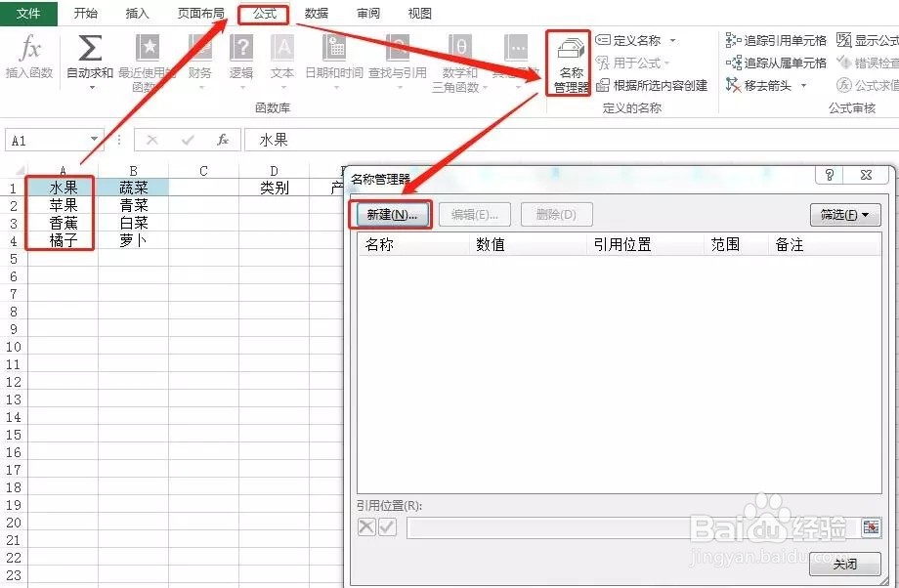Switch to the 数据 ribbon tab

[318, 14]
